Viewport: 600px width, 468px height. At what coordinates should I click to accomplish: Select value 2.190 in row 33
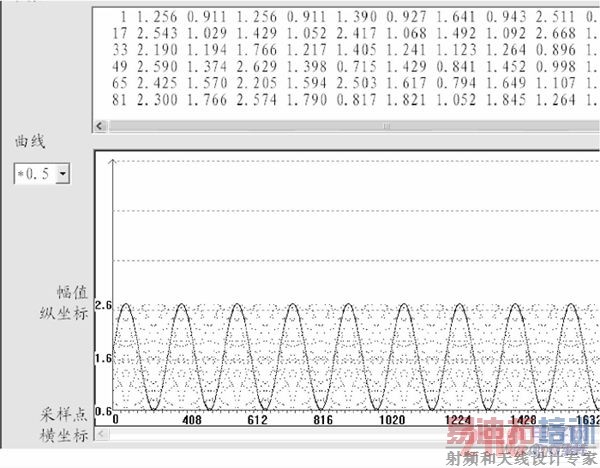pyautogui.click(x=157, y=50)
